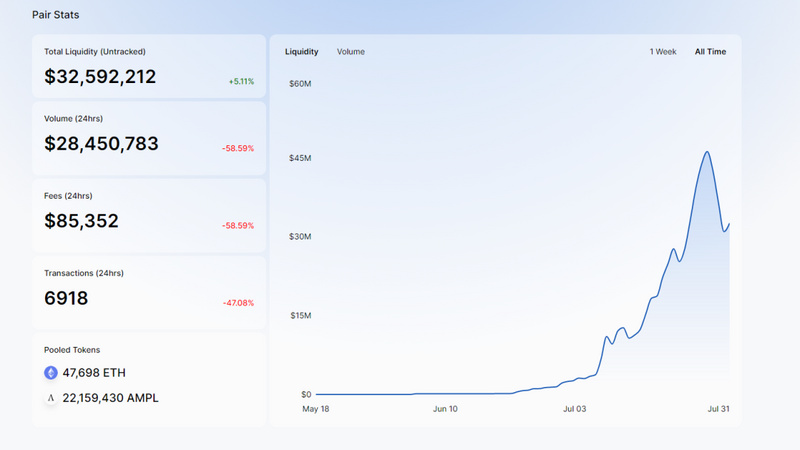Click the Fees value $85,352
This screenshot has width=800, height=450.
[x=81, y=221]
